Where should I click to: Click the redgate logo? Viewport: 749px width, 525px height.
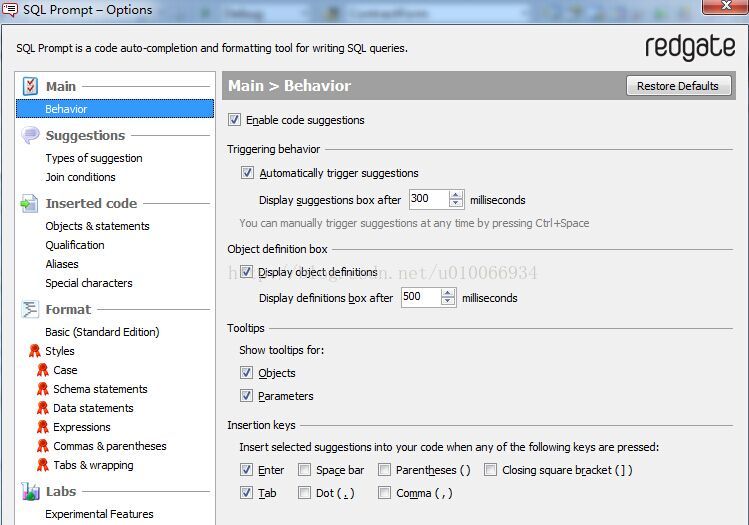coord(690,48)
